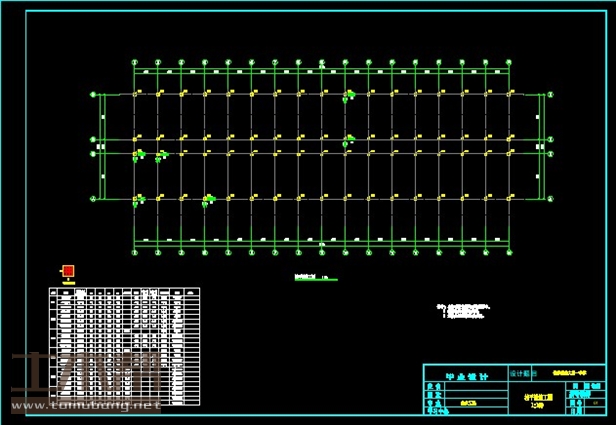616x425 pixels.
Task: Click the red square column section symbol
Action: pos(68,271)
